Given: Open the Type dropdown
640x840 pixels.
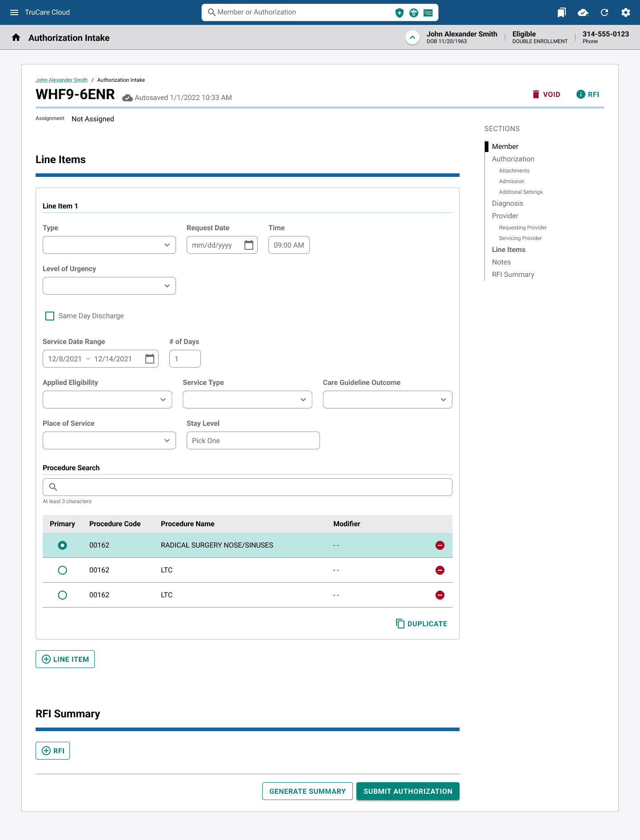Looking at the screenshot, I should [109, 245].
